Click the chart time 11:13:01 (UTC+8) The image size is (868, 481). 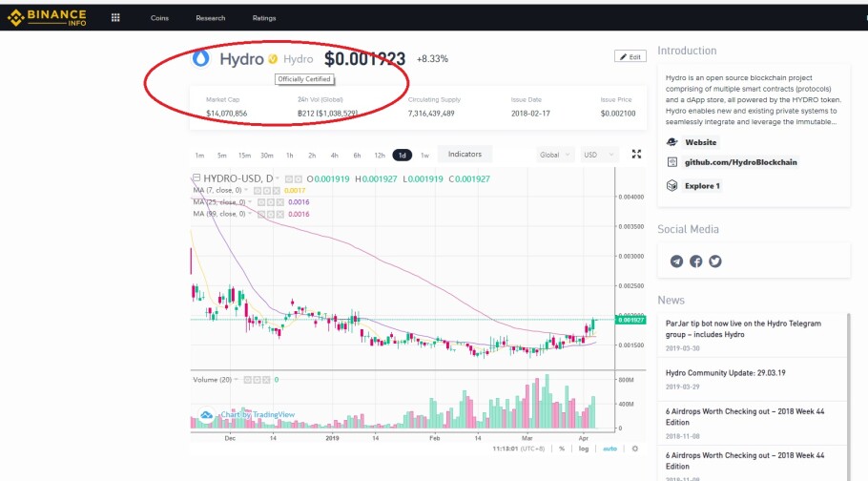[x=519, y=449]
